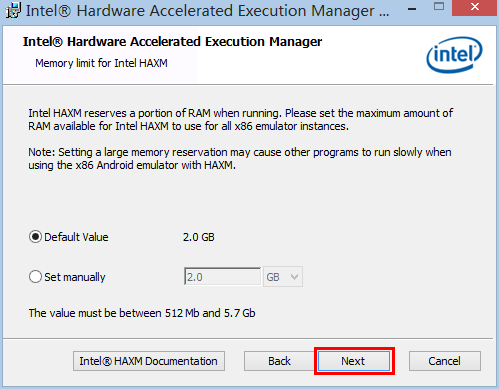
Task: Open Intel® HAXM Documentation
Action: point(149,361)
